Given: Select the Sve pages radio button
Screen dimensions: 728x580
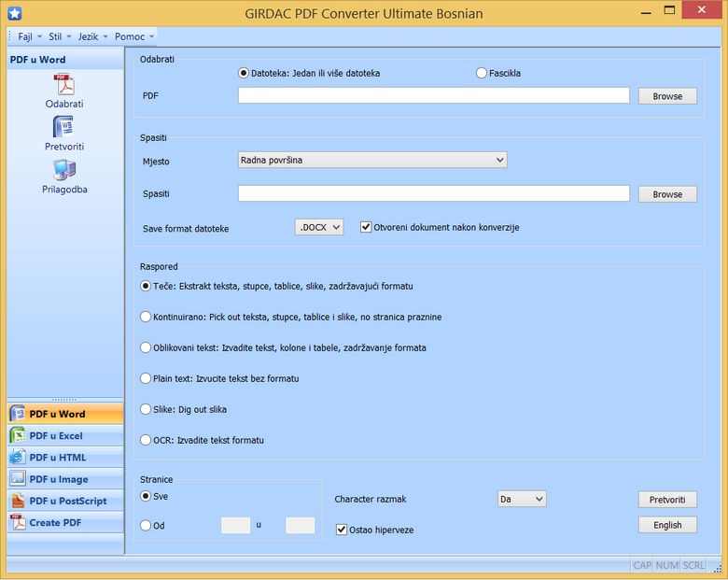Looking at the screenshot, I should tap(146, 496).
